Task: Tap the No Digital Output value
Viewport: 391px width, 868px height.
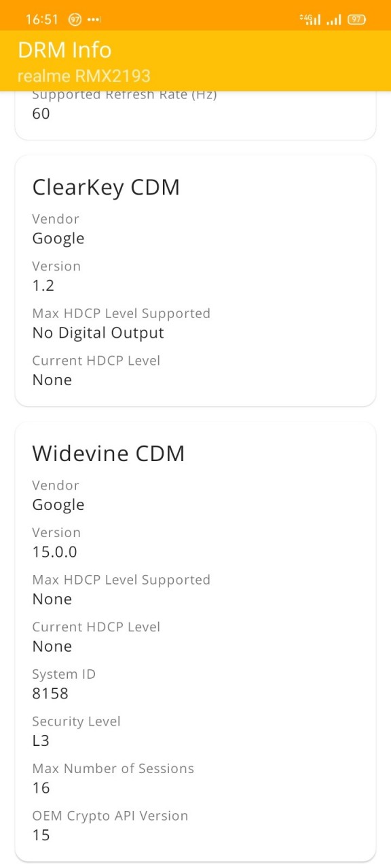Action: click(x=98, y=332)
